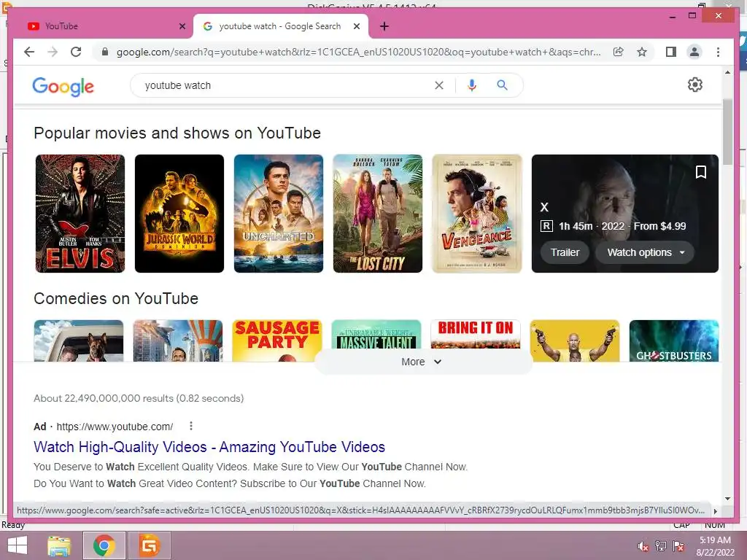Open the Ghostbusters comedy thumbnail
The height and width of the screenshot is (560, 747).
coord(673,341)
